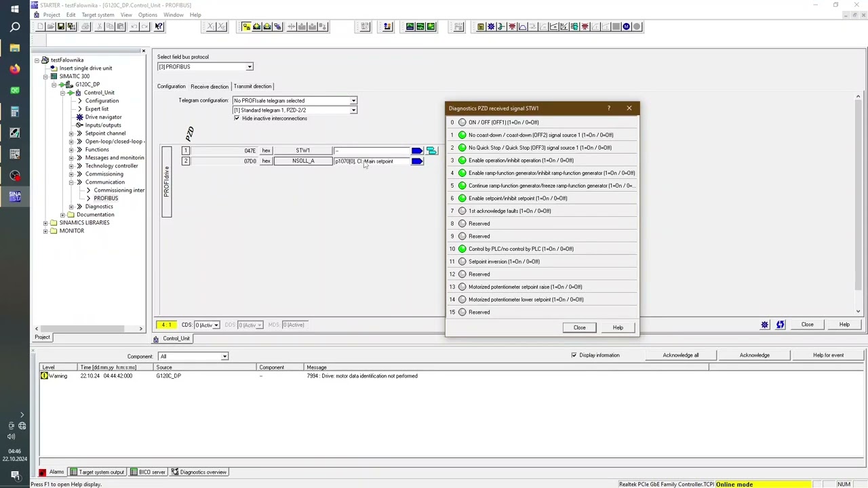
Task: Expand the Setpoint channel tree node
Action: [71, 134]
